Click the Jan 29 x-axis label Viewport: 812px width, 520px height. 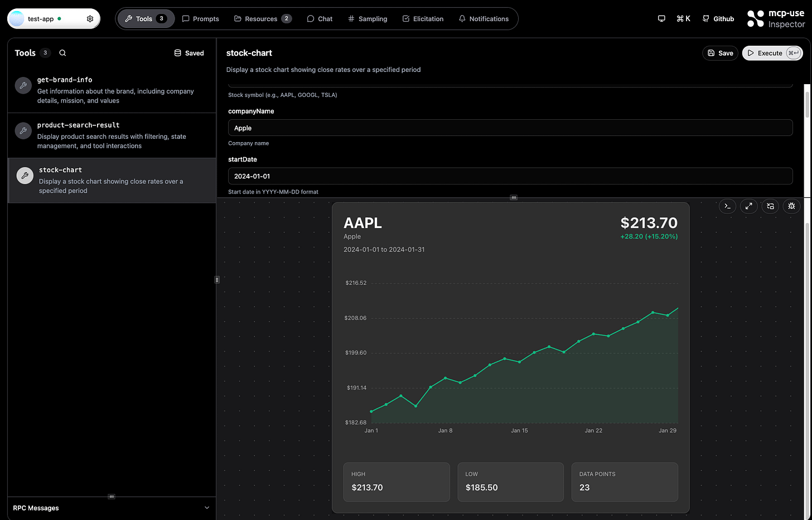[x=668, y=430]
